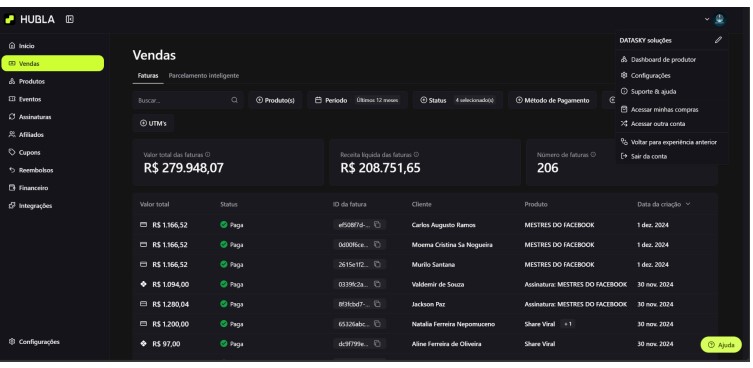Click the R$ 1.094,00 amount
This screenshot has width=753, height=368.
(170, 284)
